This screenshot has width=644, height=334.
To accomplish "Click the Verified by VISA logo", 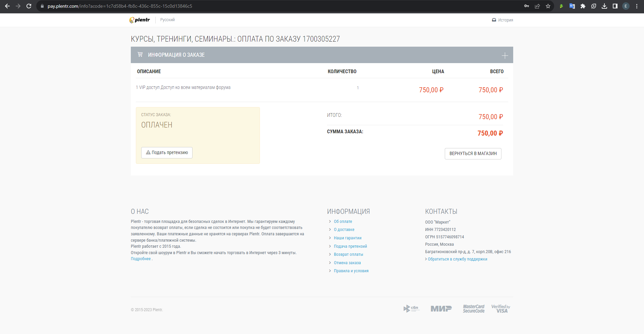I will (x=501, y=308).
